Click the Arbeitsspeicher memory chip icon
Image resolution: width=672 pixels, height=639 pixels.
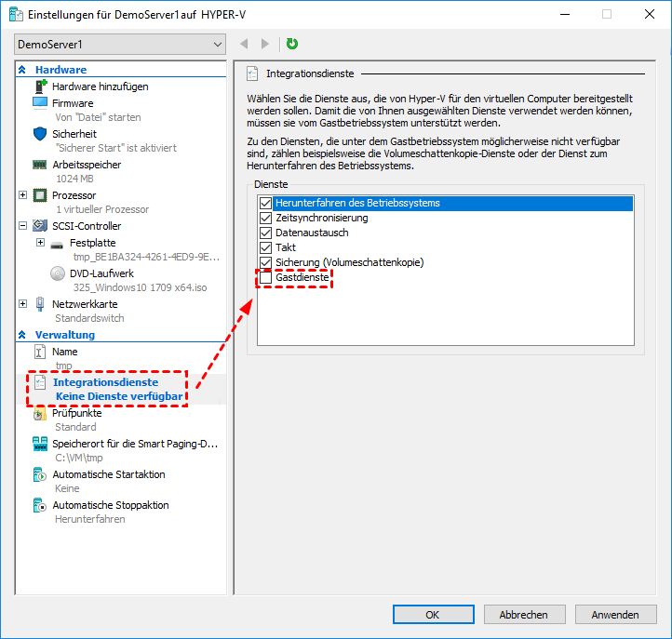40,165
